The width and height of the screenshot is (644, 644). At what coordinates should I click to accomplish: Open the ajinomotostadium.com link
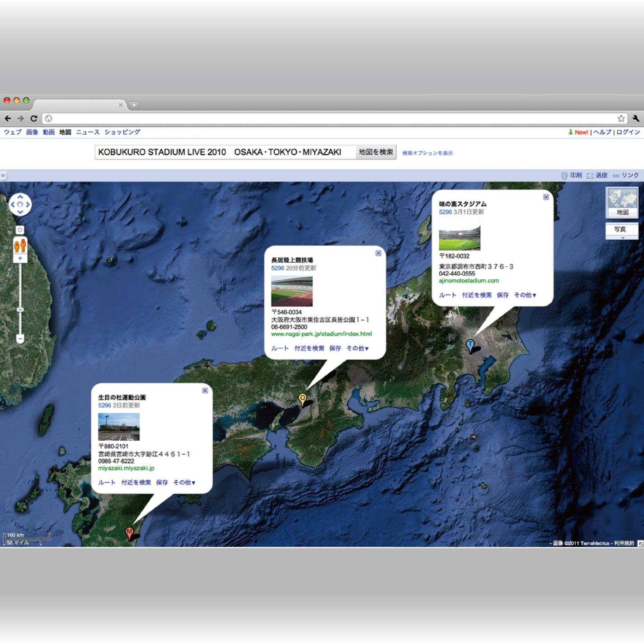469,281
